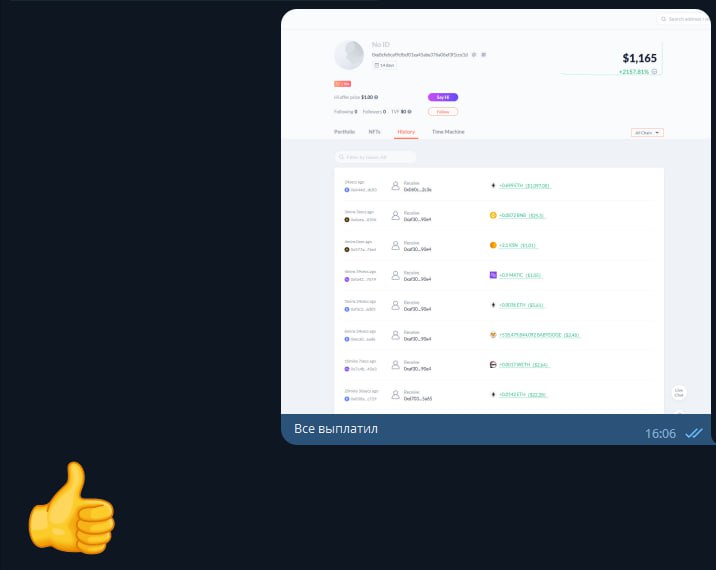716x570 pixels.
Task: Click the QR code icon beside address
Action: pyautogui.click(x=483, y=54)
